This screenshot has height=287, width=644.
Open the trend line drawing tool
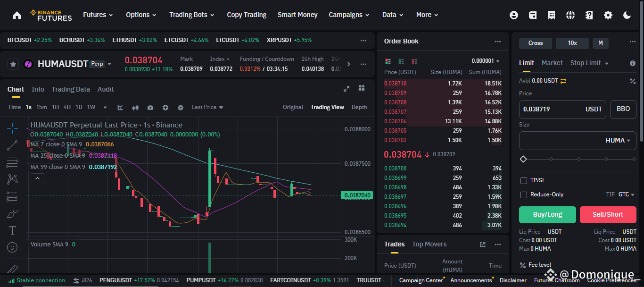(x=12, y=145)
